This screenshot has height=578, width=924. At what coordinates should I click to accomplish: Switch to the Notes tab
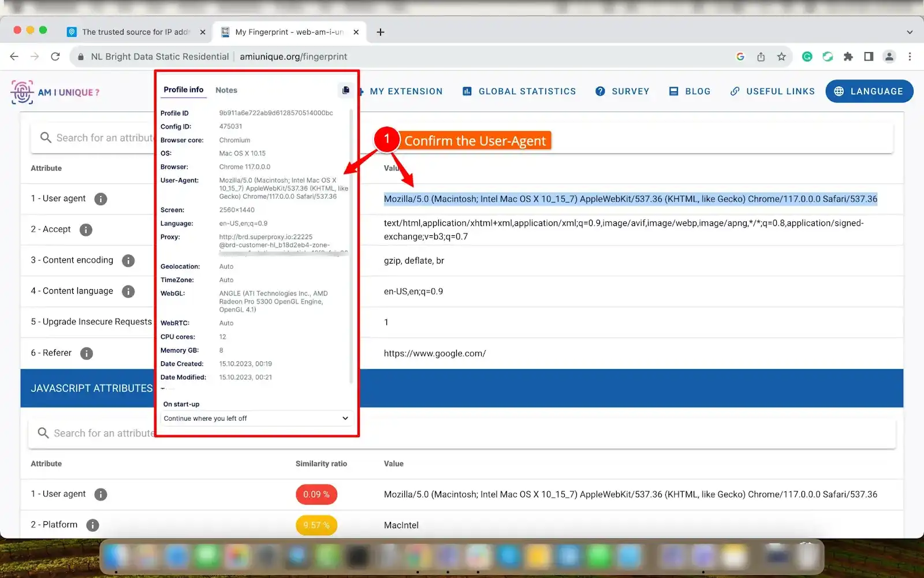pyautogui.click(x=226, y=90)
